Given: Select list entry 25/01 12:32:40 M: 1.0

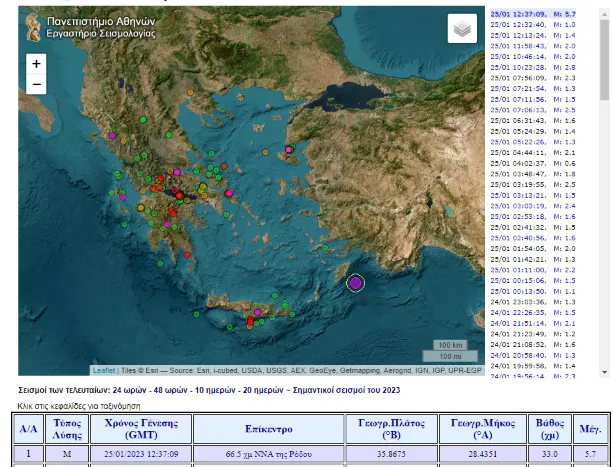Looking at the screenshot, I should click(x=533, y=25).
